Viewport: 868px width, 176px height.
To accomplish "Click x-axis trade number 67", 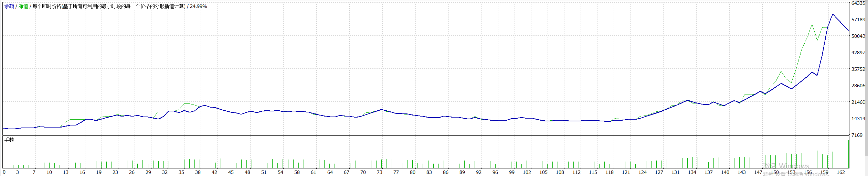I will tap(347, 172).
